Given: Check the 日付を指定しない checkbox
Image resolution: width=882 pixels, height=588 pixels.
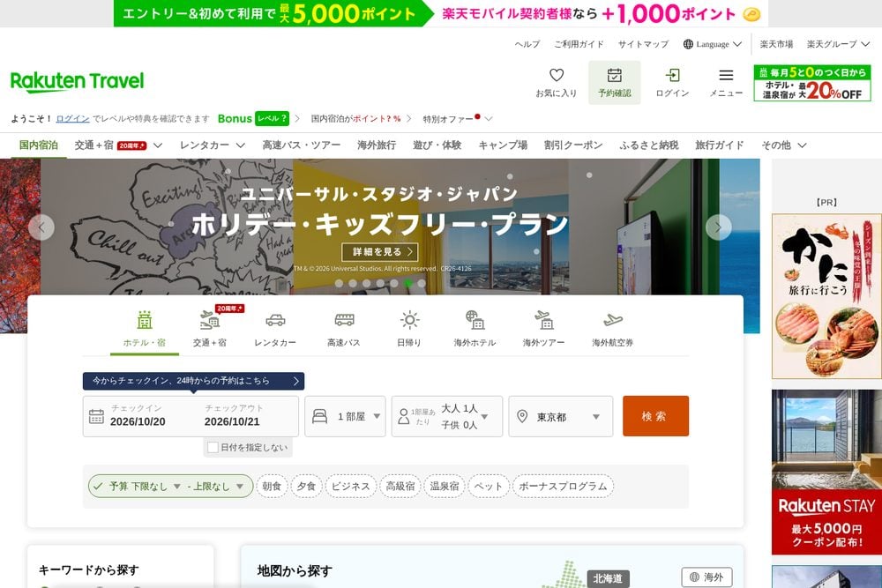Looking at the screenshot, I should click(x=213, y=448).
